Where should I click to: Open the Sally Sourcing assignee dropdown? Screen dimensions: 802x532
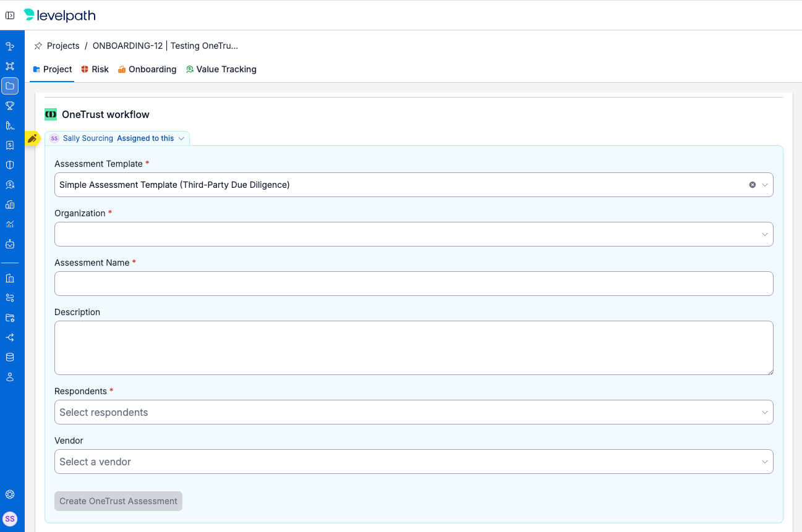pyautogui.click(x=117, y=138)
